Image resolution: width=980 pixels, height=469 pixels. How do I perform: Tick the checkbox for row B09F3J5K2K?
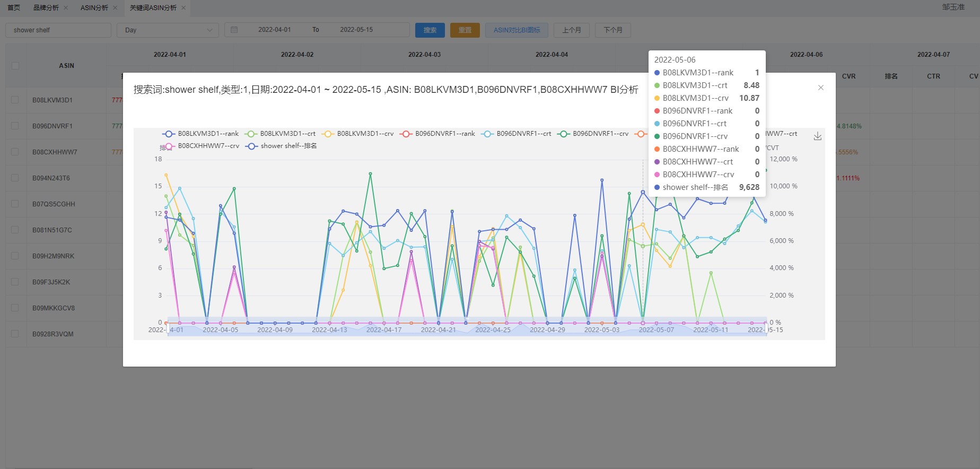point(15,282)
